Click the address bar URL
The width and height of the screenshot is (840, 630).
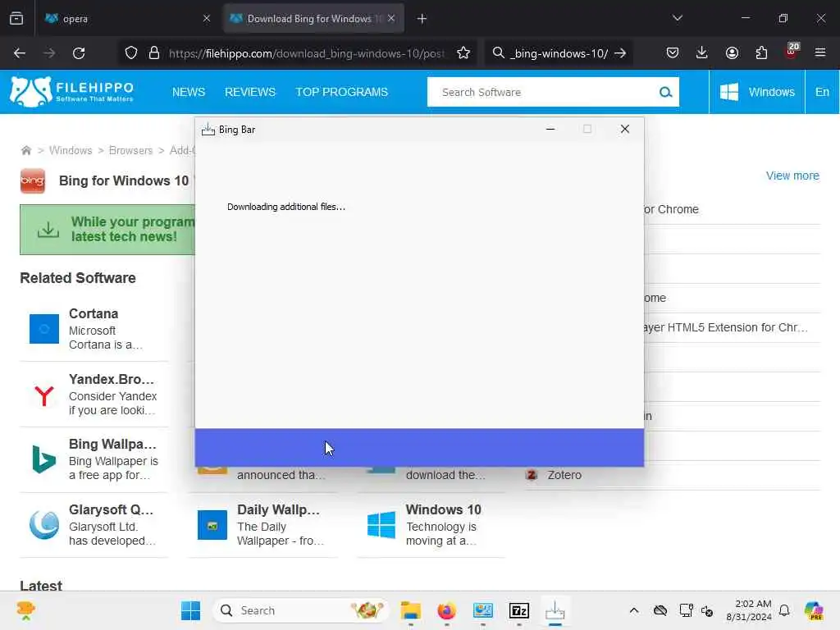[307, 53]
